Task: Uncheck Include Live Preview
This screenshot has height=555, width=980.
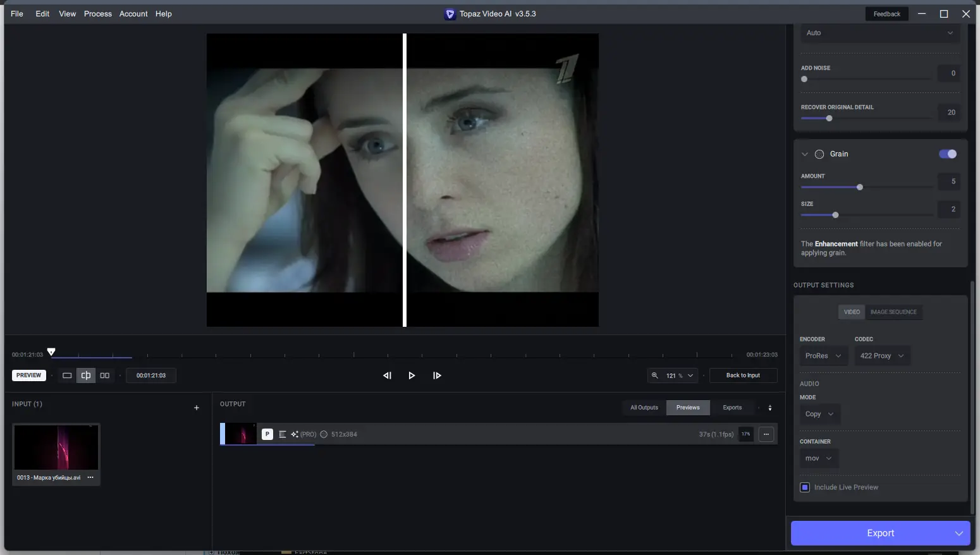Action: pos(804,487)
